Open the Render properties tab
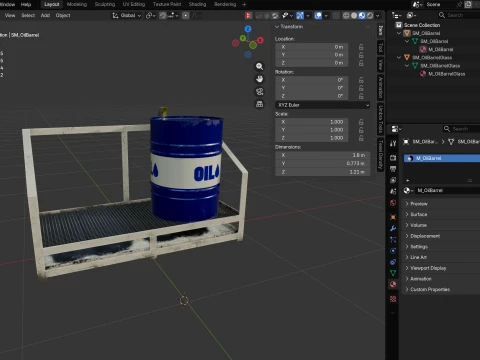Image resolution: width=480 pixels, height=360 pixels. coord(393,158)
